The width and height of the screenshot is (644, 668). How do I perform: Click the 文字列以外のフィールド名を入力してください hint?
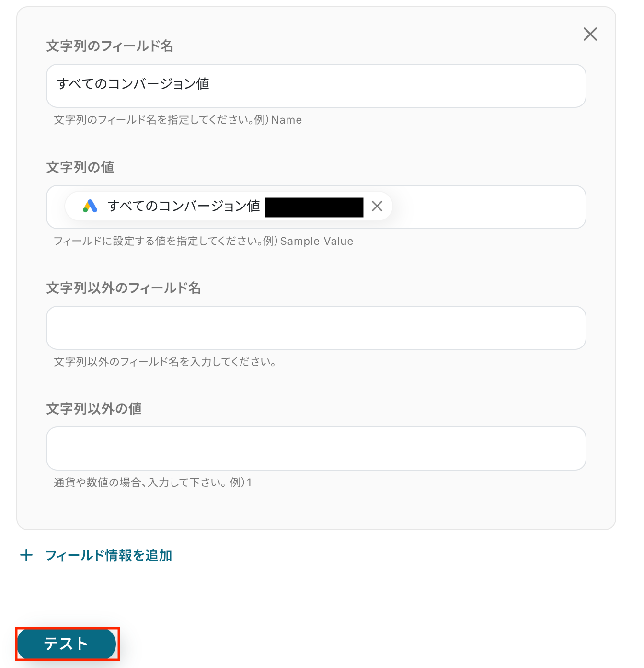(x=165, y=362)
